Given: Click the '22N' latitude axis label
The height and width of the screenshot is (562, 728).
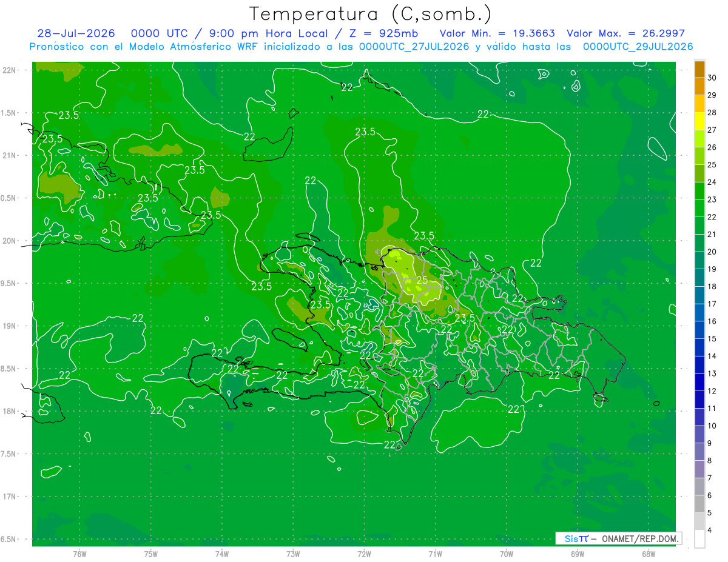Looking at the screenshot, I should [9, 70].
